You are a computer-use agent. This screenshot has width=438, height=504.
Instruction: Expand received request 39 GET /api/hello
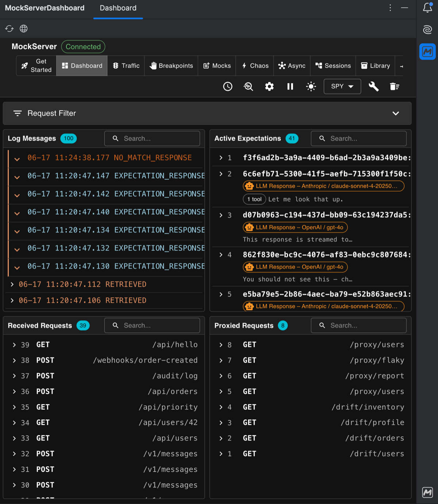14,345
